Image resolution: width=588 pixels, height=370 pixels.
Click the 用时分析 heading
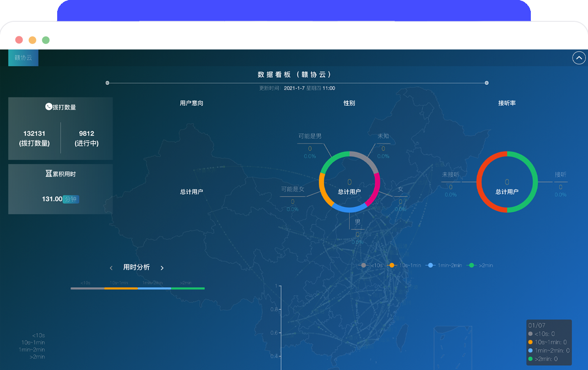click(x=137, y=268)
